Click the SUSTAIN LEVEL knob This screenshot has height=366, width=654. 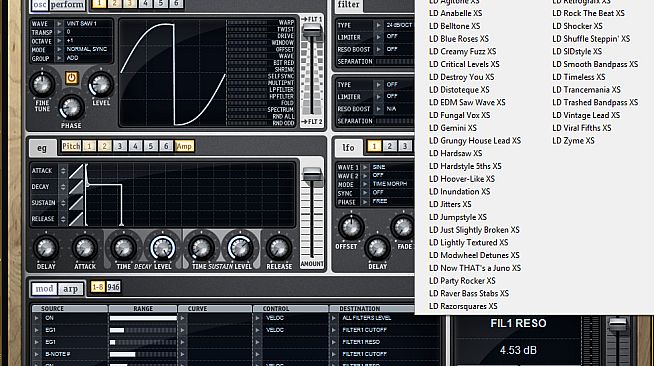[x=240, y=248]
